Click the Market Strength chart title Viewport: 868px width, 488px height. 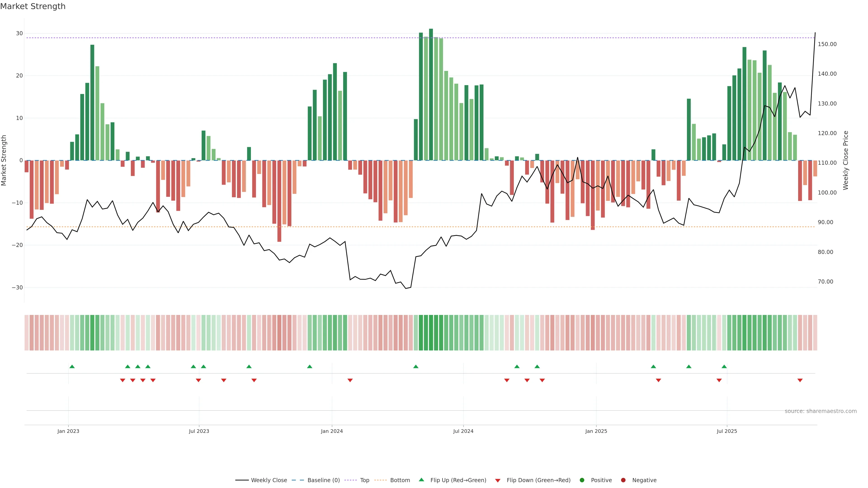(33, 6)
